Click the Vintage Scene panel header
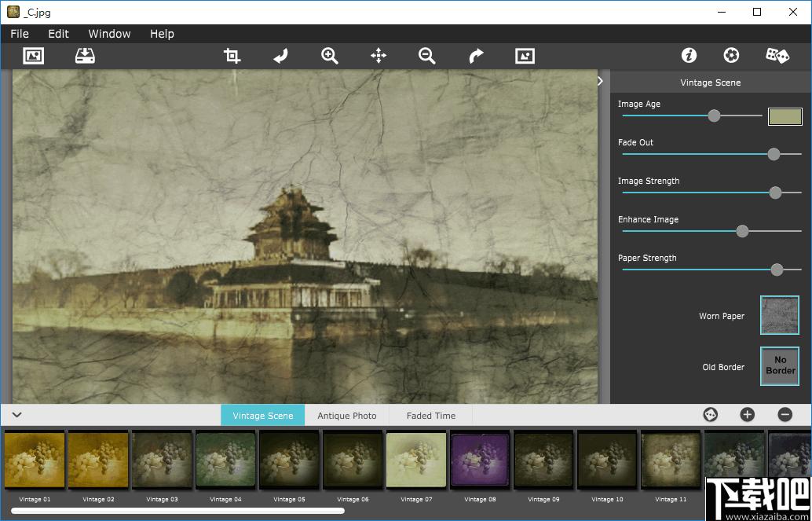812x521 pixels. [x=711, y=83]
